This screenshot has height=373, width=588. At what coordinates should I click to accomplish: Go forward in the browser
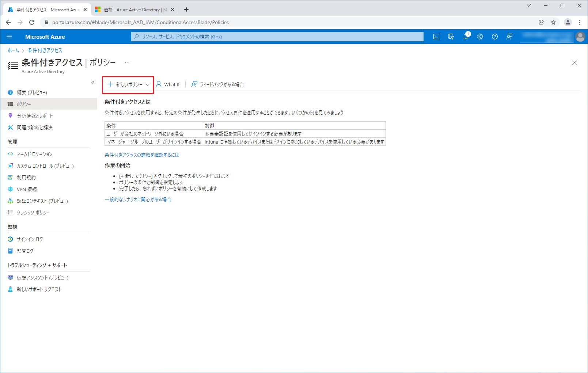tap(20, 22)
